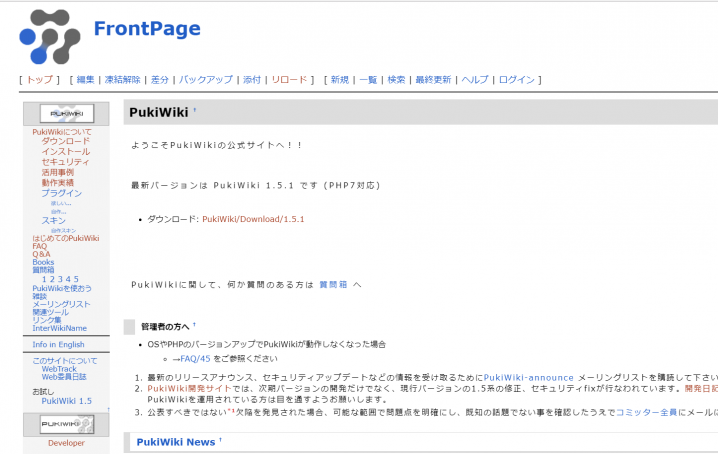Click the PukiWiki banner above the Developer link
718x454 pixels.
pyautogui.click(x=67, y=424)
